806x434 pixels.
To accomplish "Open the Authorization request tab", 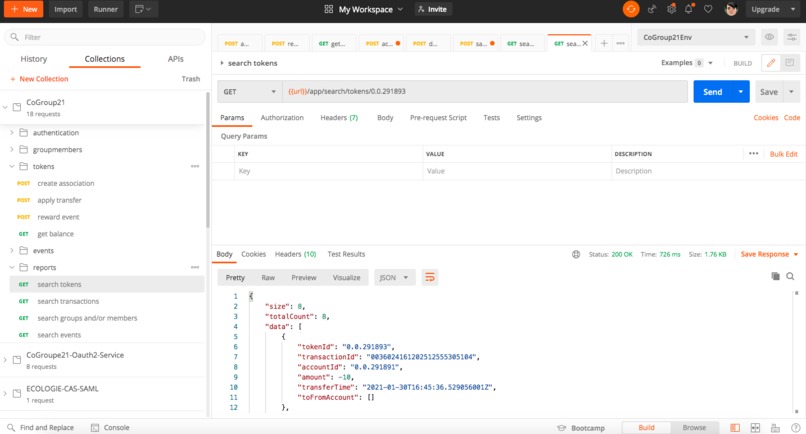I will [282, 117].
